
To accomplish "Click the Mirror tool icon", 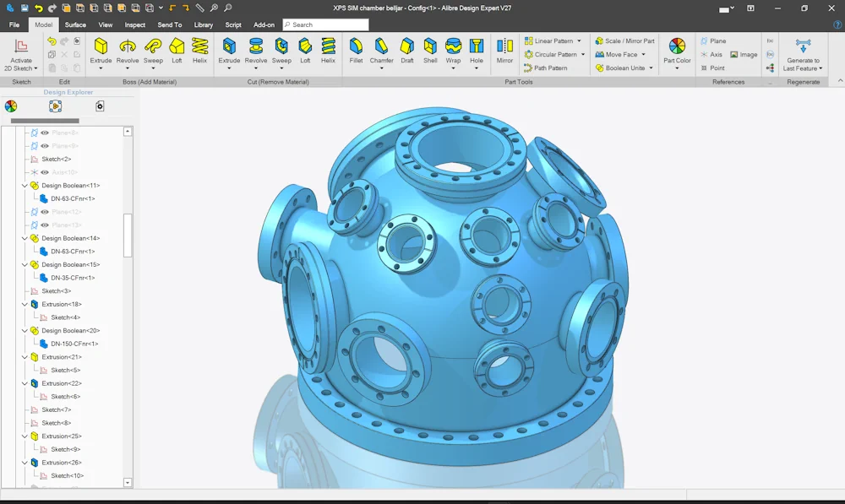I will (x=505, y=46).
